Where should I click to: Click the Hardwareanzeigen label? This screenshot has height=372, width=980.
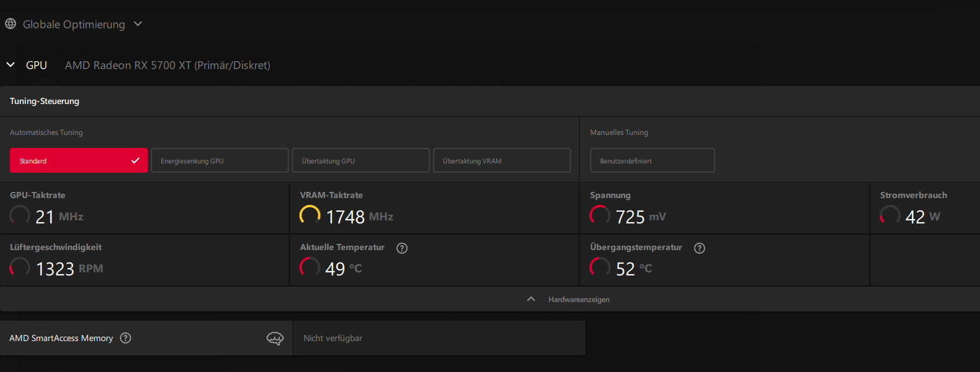coord(579,300)
